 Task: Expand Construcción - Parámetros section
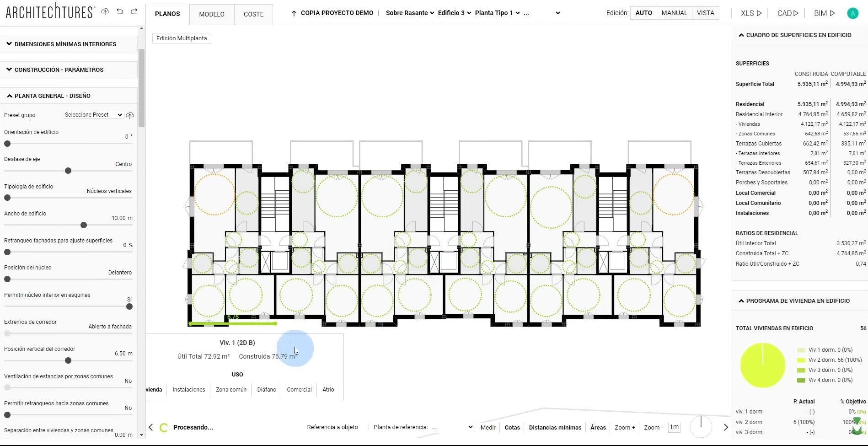pos(69,70)
